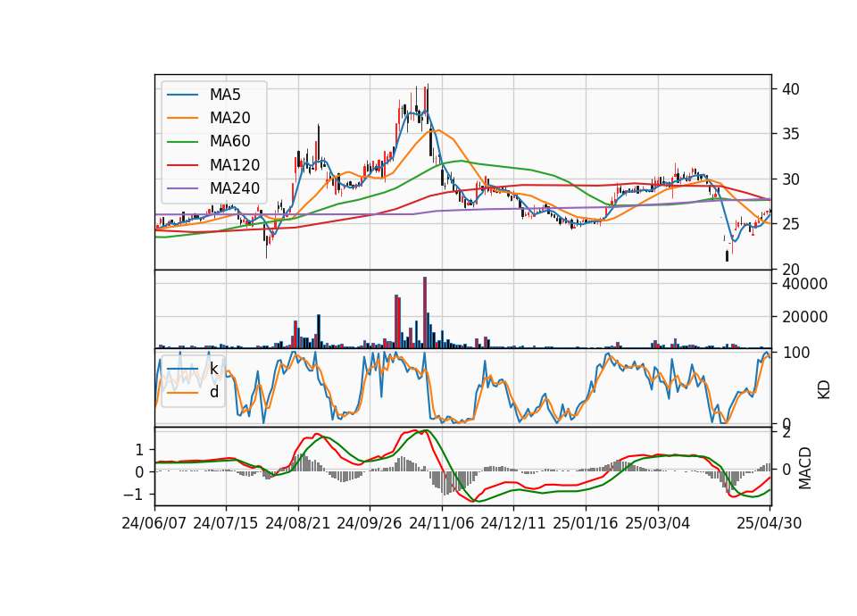Click the MA60 legend label

pos(229,142)
